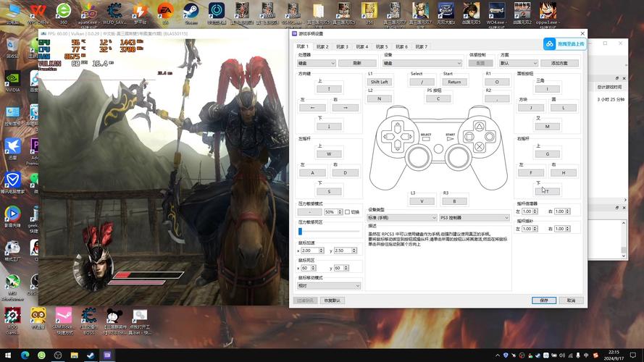Click the volume icon in system tray

[x=562, y=355]
